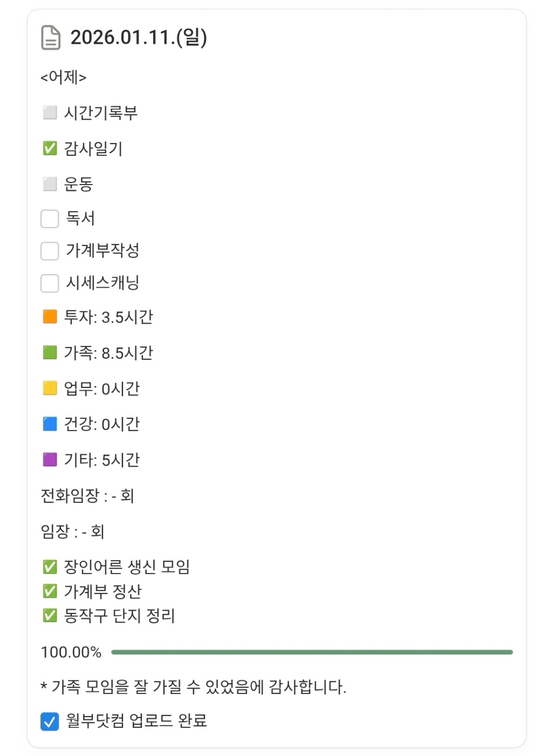Check the 시세스캐닝 checkbox
This screenshot has height=756, width=553.
50,283
